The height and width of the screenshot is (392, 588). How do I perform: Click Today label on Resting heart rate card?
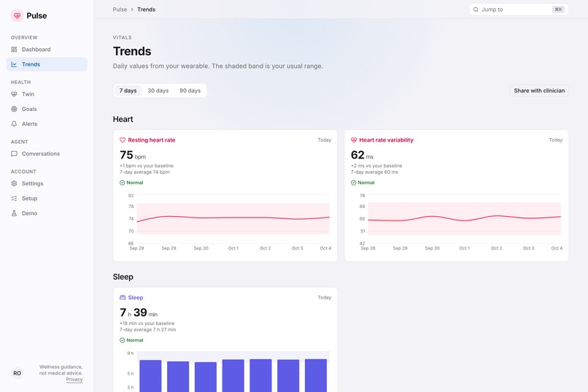[325, 140]
